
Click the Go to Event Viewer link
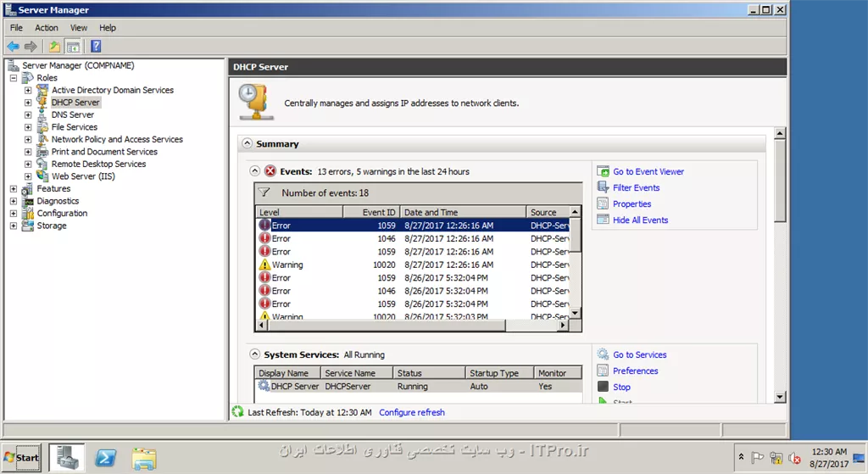(648, 171)
